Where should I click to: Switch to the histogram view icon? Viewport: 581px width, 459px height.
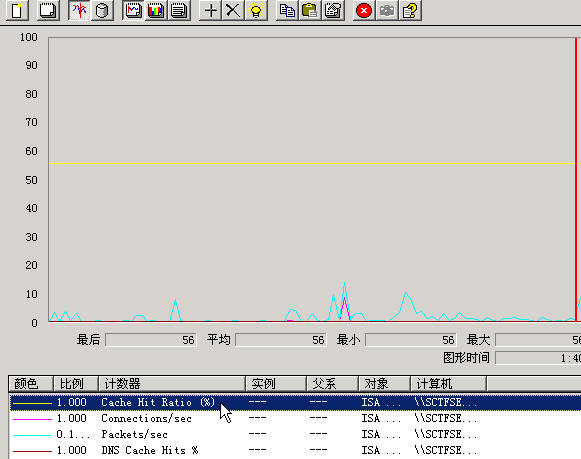click(156, 10)
